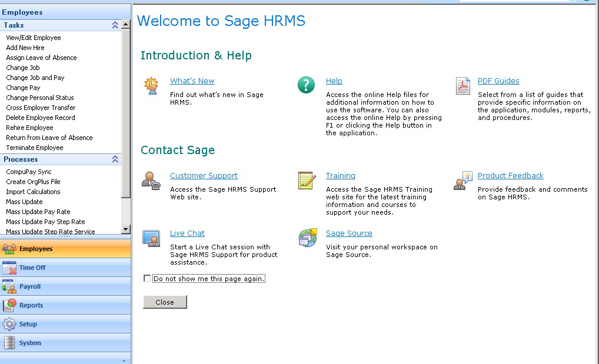Click the Time Off calendar icon
The height and width of the screenshot is (364, 599).
pyautogui.click(x=9, y=268)
